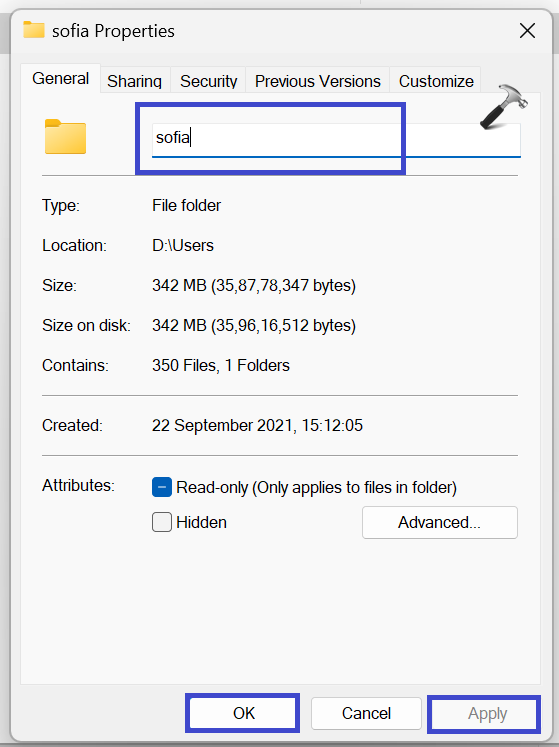Select the General tab
The width and height of the screenshot is (559, 747).
coord(61,78)
